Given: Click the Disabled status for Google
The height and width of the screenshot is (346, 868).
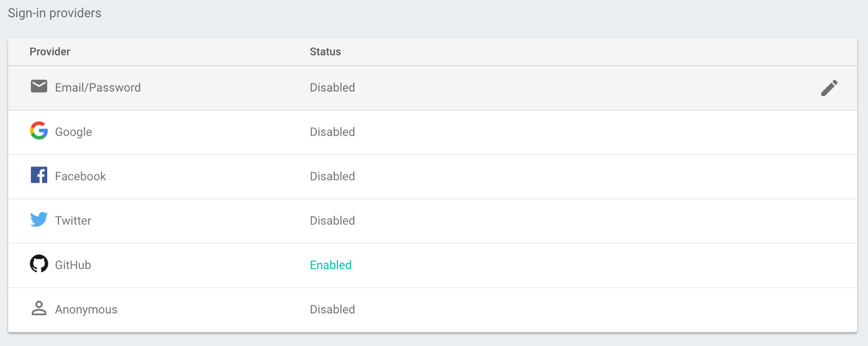Looking at the screenshot, I should tap(333, 132).
